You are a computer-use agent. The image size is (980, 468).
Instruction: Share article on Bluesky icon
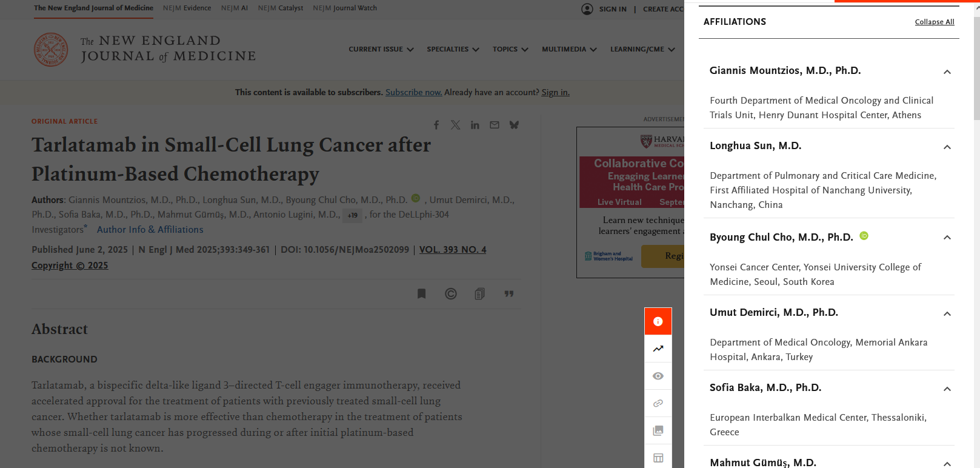pyautogui.click(x=514, y=125)
